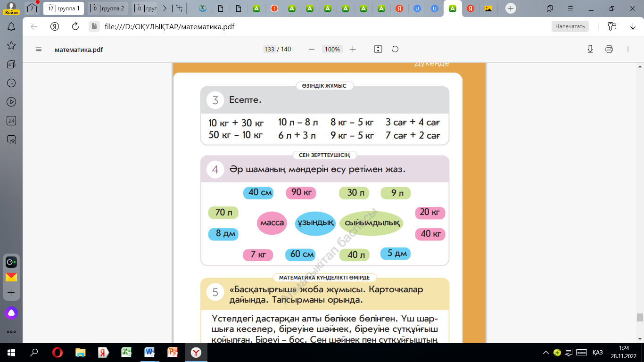Toggle the PDF sidebar hamburger menu

[39, 49]
